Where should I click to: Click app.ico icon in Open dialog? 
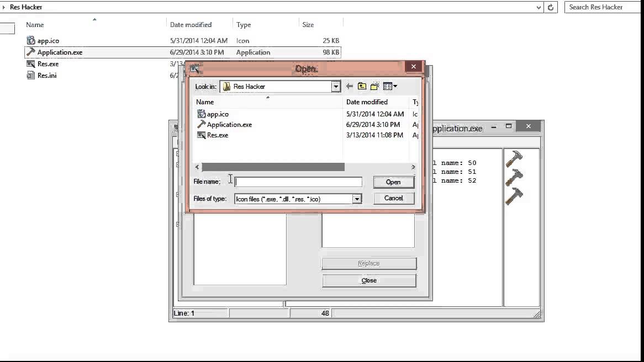201,114
